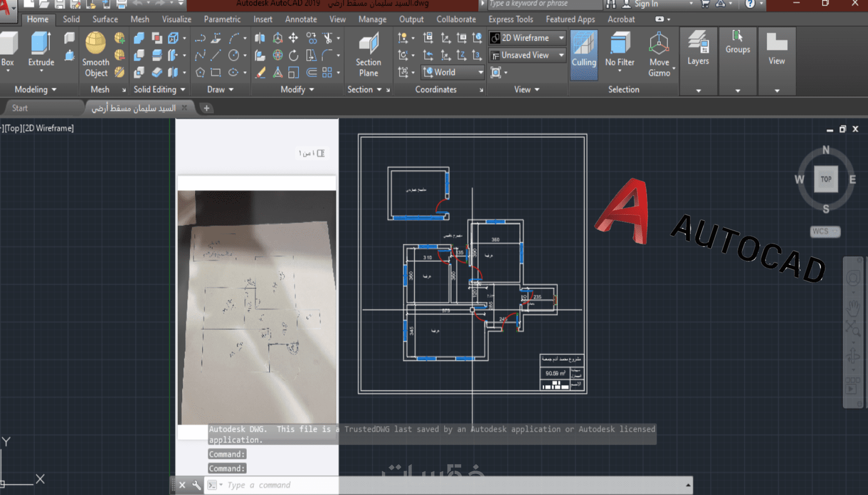Use the Erase tool in Modify panel
The image size is (868, 495).
tap(260, 72)
